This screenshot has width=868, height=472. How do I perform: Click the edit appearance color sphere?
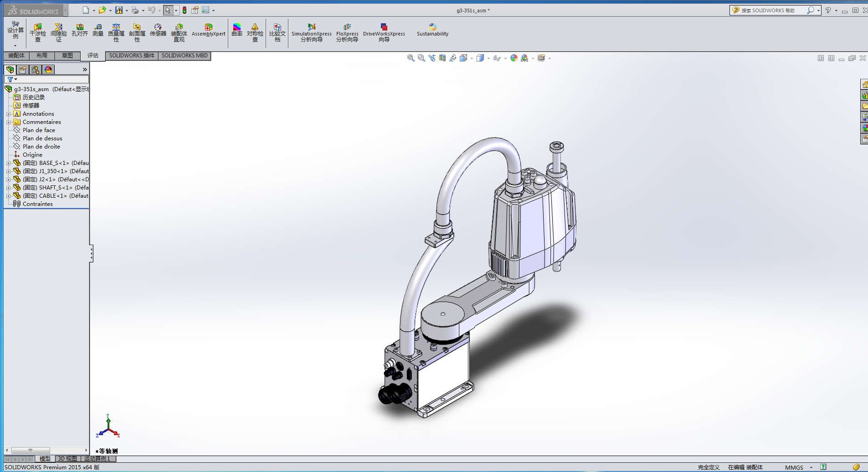coord(514,58)
